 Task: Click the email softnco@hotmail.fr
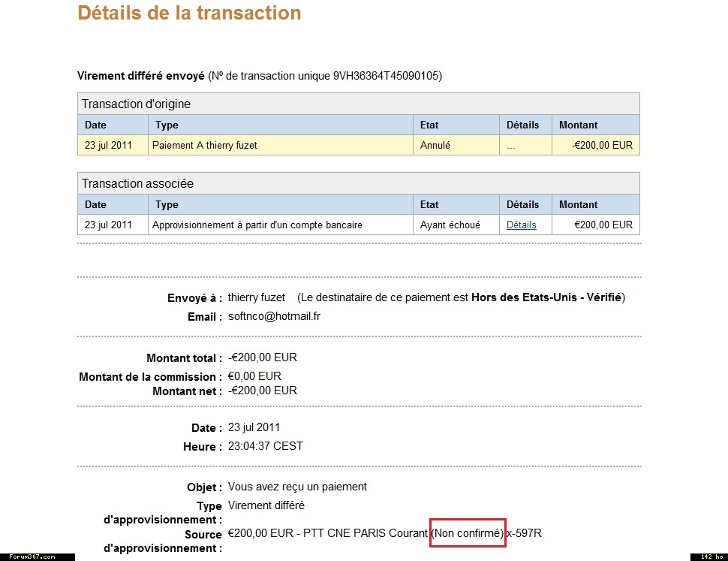pos(274,316)
